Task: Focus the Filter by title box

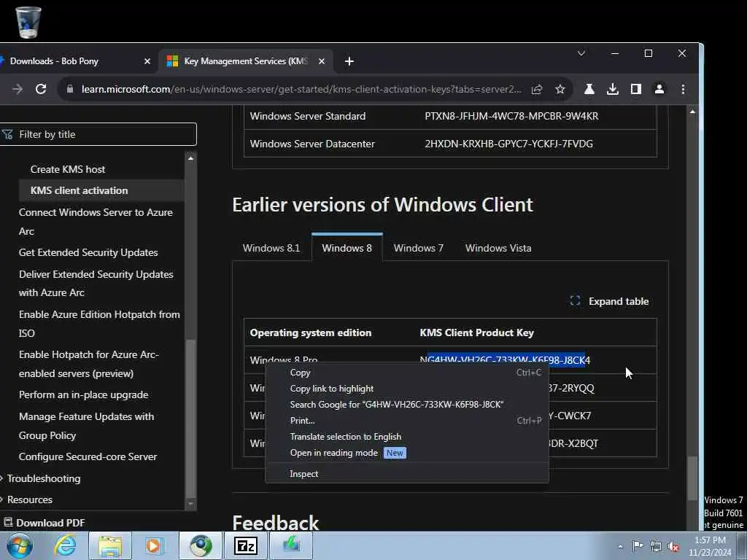Action: 98,134
